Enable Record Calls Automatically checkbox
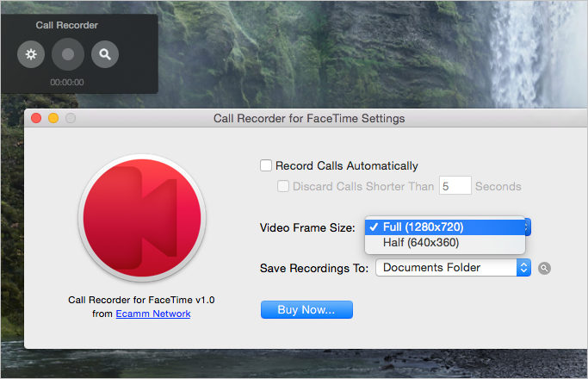Screen dimensions: 588x379 (x=266, y=165)
